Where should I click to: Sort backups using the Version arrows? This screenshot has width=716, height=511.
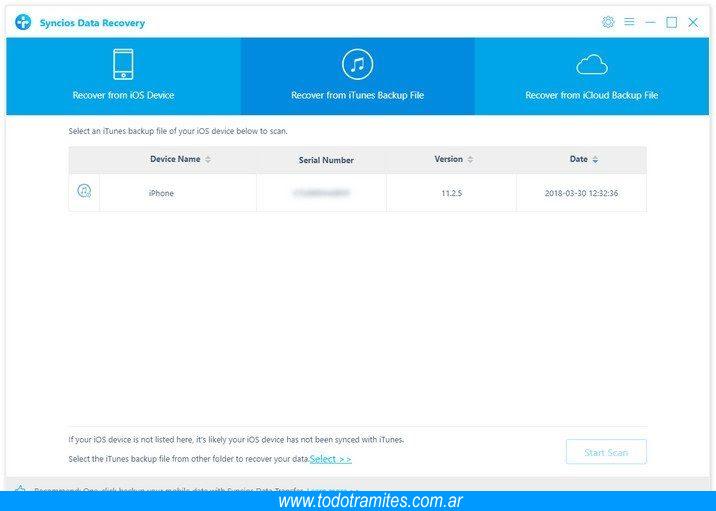[x=470, y=160]
